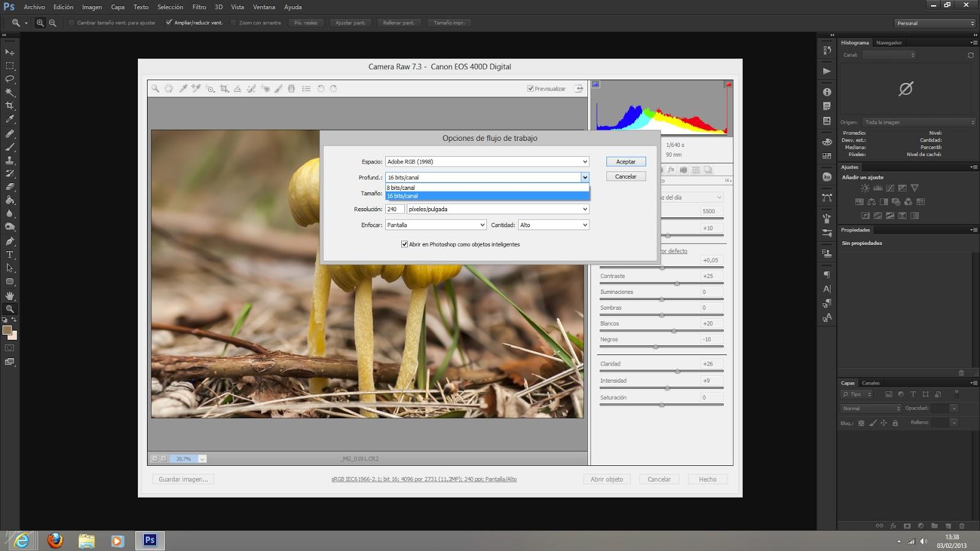Switch to the Navegador tab
This screenshot has height=551, width=980.
coord(889,43)
